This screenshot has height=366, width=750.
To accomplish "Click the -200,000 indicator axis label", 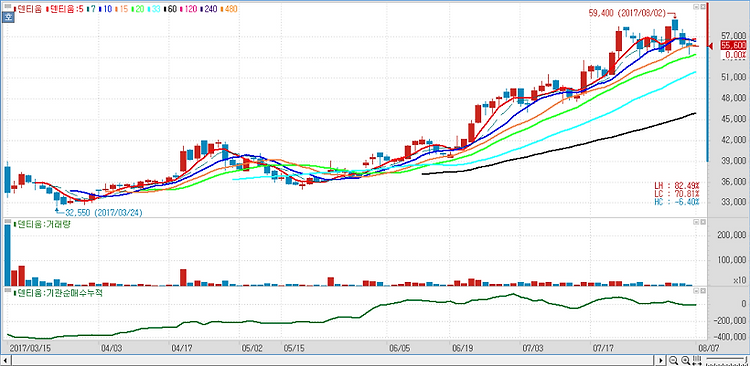I will click(730, 321).
